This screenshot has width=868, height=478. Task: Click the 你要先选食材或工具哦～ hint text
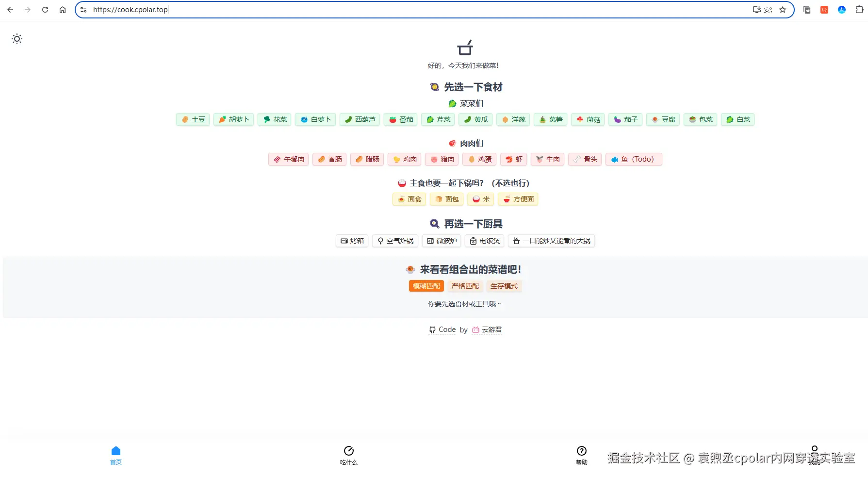pos(465,304)
